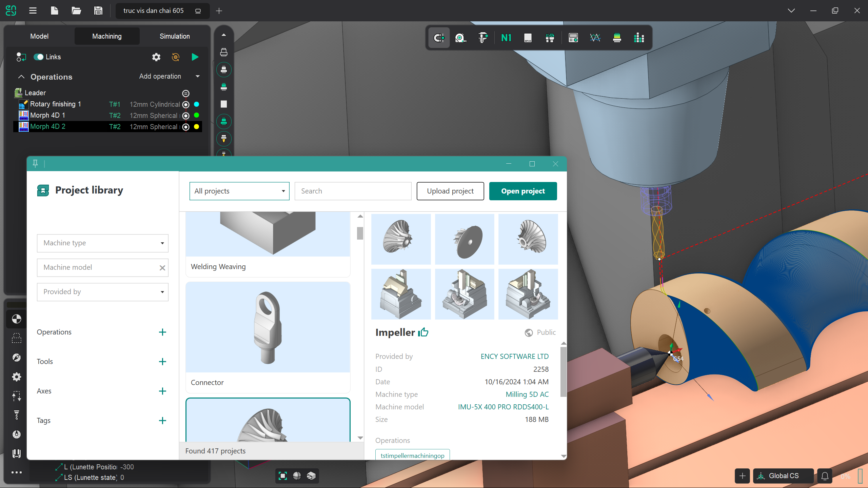868x488 pixels.
Task: Switch to the Simulation tab
Action: (x=175, y=36)
